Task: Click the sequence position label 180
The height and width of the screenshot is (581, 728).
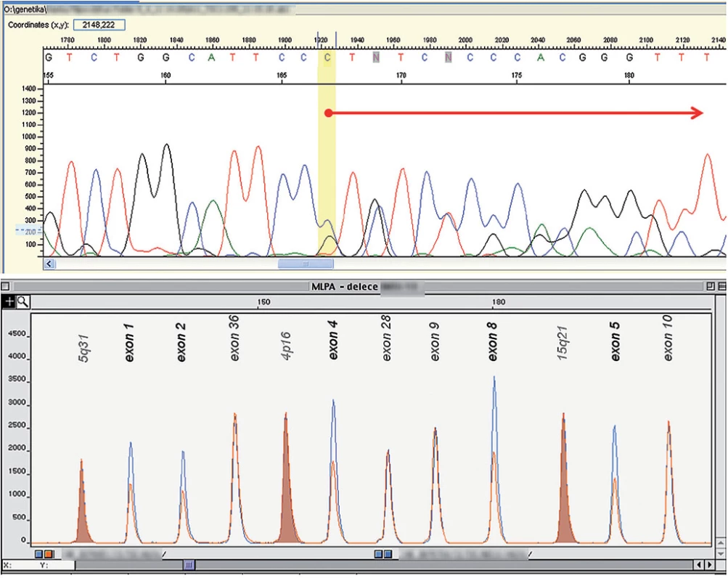Action: click(629, 76)
